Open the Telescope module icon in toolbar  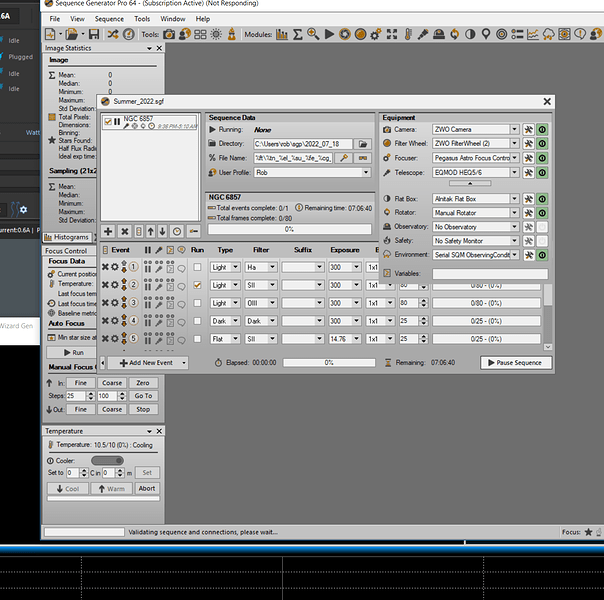click(x=423, y=34)
